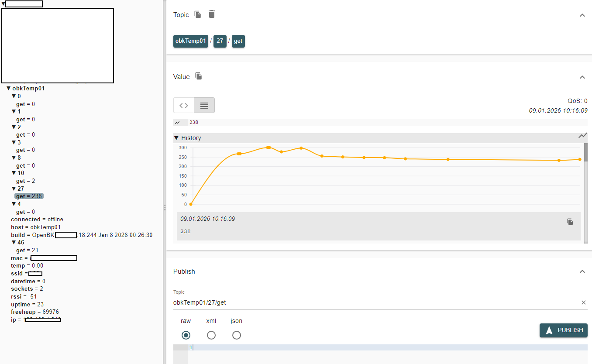This screenshot has width=592, height=364.
Task: Click the PUBLISH button
Action: tap(564, 330)
